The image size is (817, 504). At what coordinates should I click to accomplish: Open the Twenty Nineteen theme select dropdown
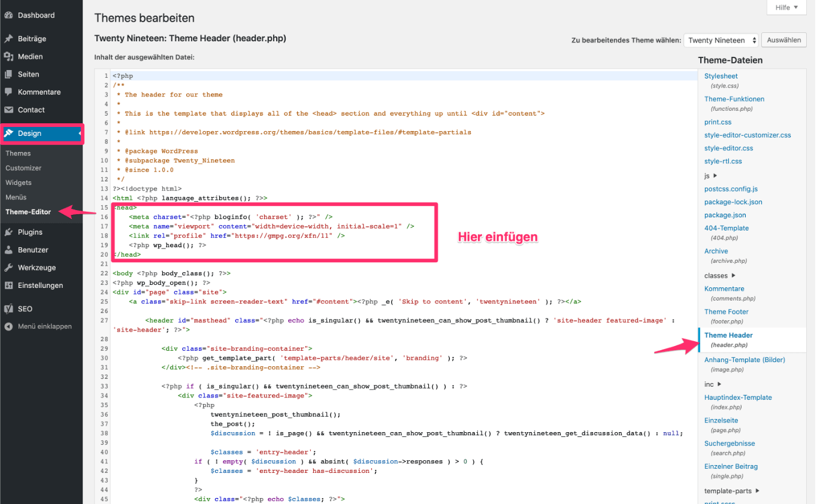(721, 41)
